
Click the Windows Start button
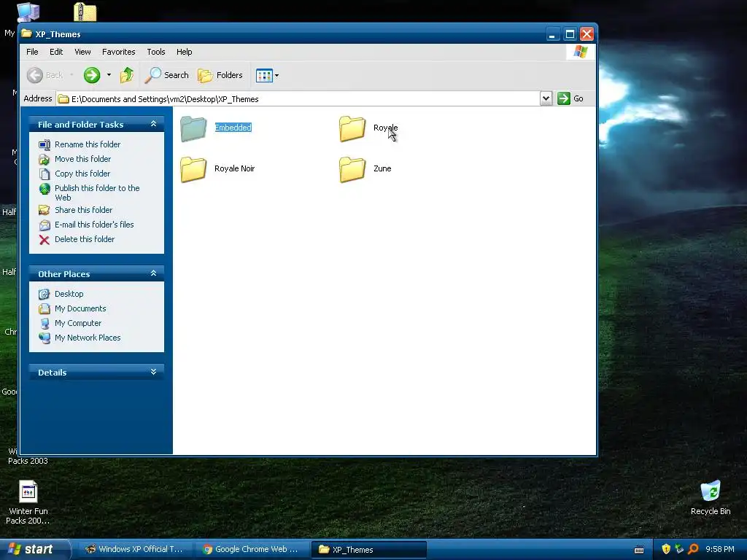pos(34,550)
